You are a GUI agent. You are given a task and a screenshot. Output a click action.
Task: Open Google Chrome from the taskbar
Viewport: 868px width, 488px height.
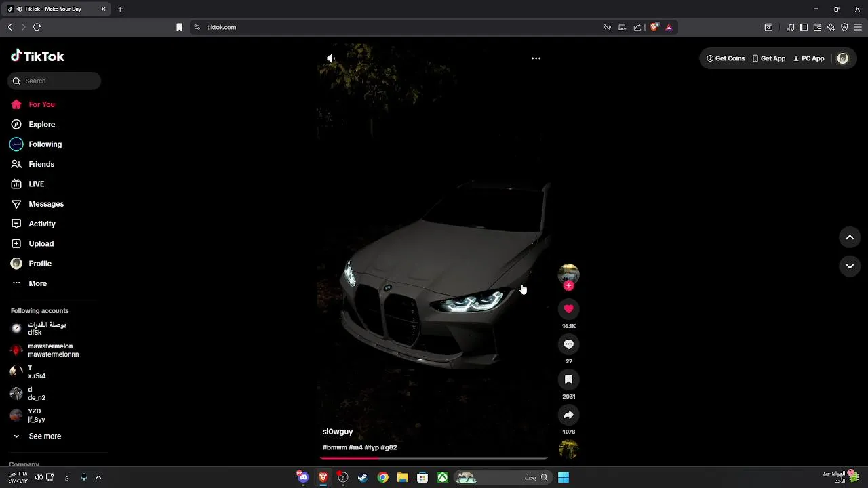pyautogui.click(x=382, y=478)
